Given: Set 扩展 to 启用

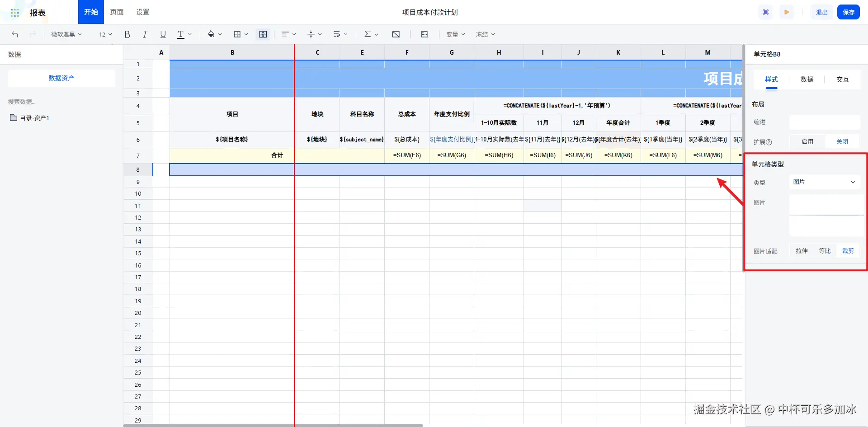Looking at the screenshot, I should click(807, 141).
